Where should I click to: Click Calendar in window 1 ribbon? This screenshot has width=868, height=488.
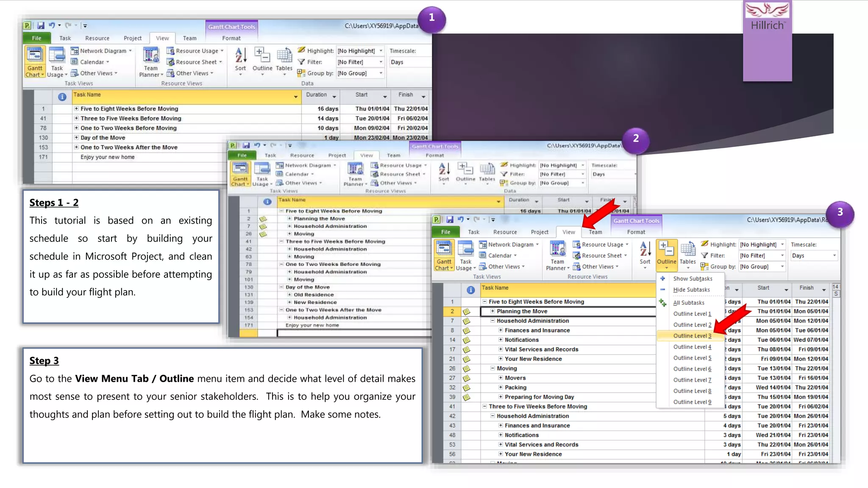coord(90,62)
